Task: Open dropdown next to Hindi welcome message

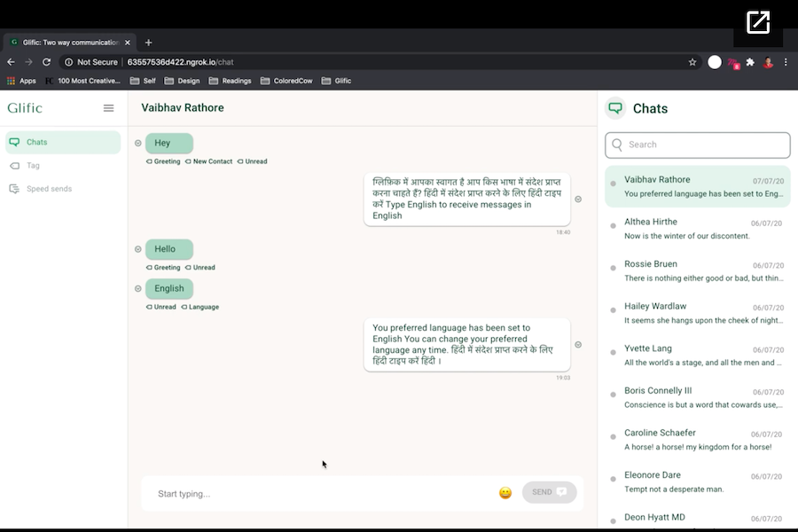Action: click(578, 199)
